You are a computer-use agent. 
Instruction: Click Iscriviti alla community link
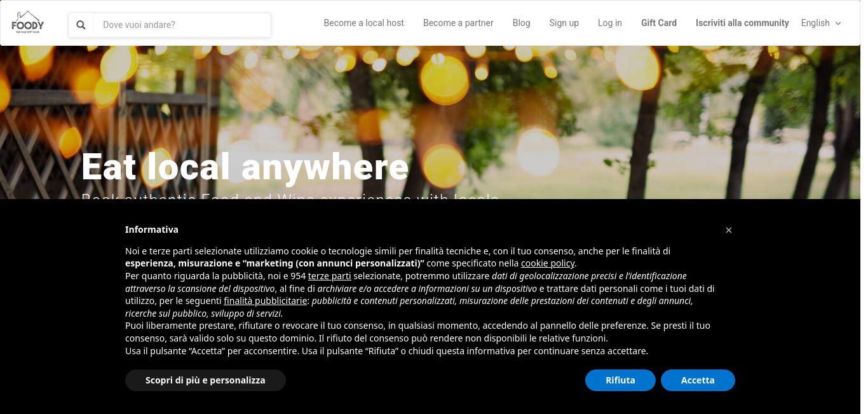point(742,23)
